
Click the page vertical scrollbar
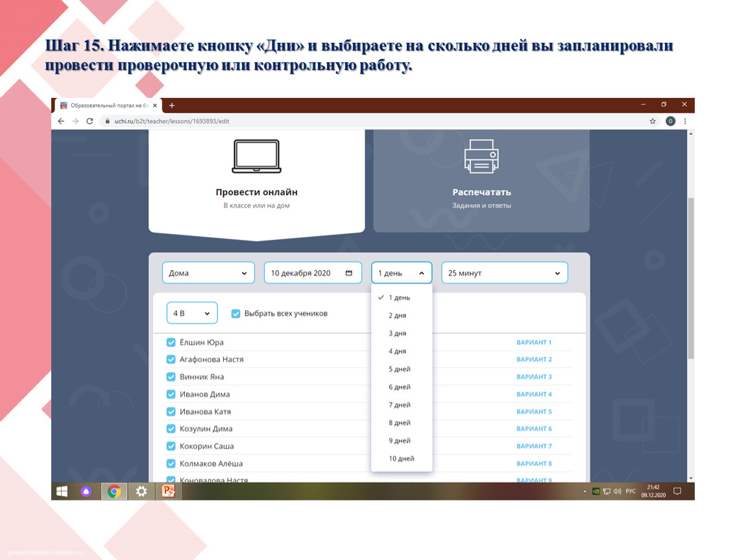pyautogui.click(x=690, y=279)
